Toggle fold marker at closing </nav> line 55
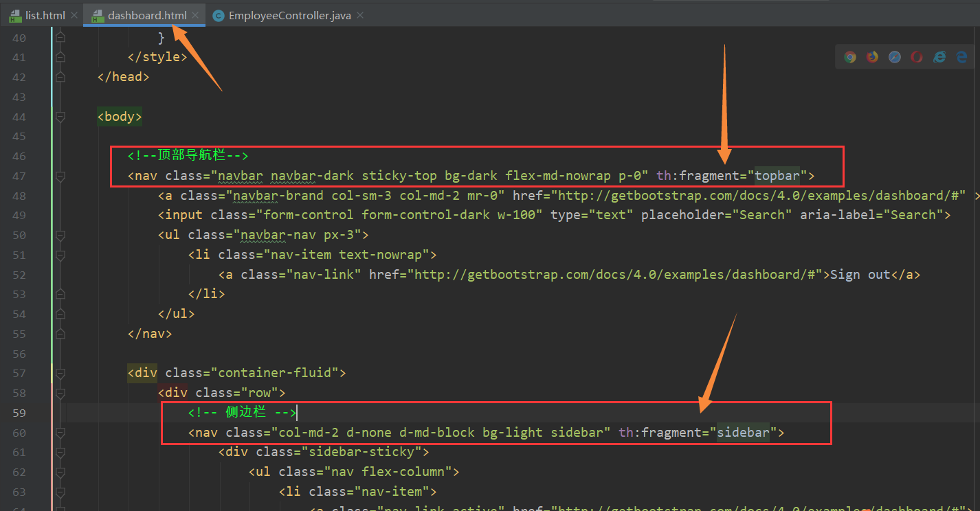Screen dimensions: 980x511 (60, 334)
